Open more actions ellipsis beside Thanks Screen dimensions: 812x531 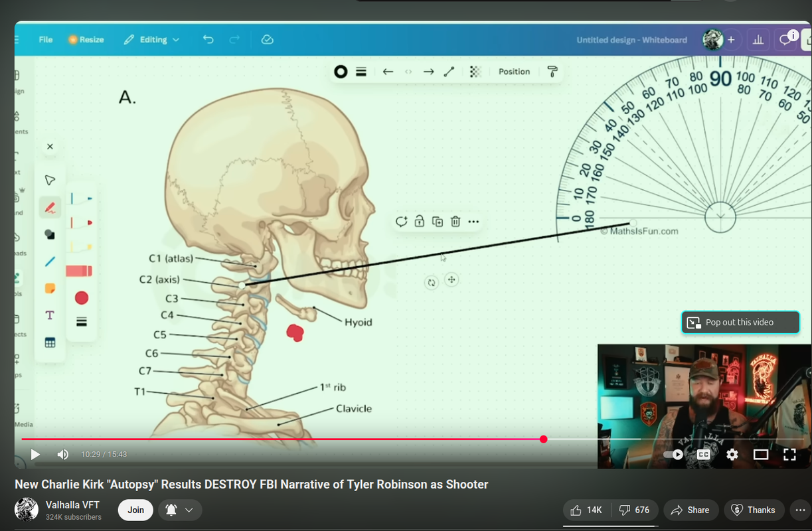pyautogui.click(x=801, y=510)
